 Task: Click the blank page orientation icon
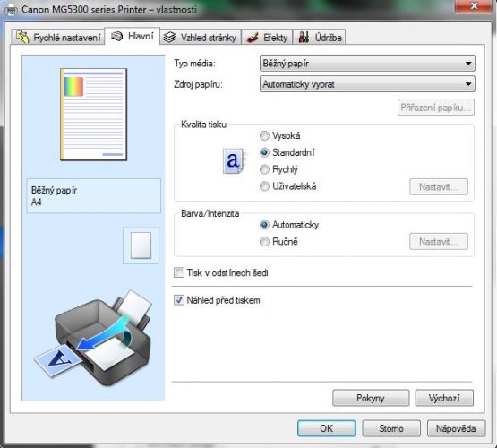(x=141, y=246)
